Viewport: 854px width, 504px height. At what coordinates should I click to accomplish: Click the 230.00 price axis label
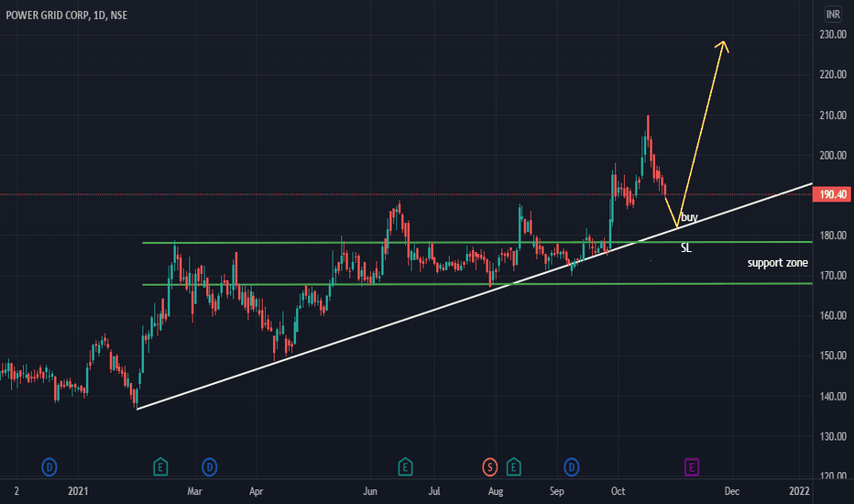click(833, 34)
